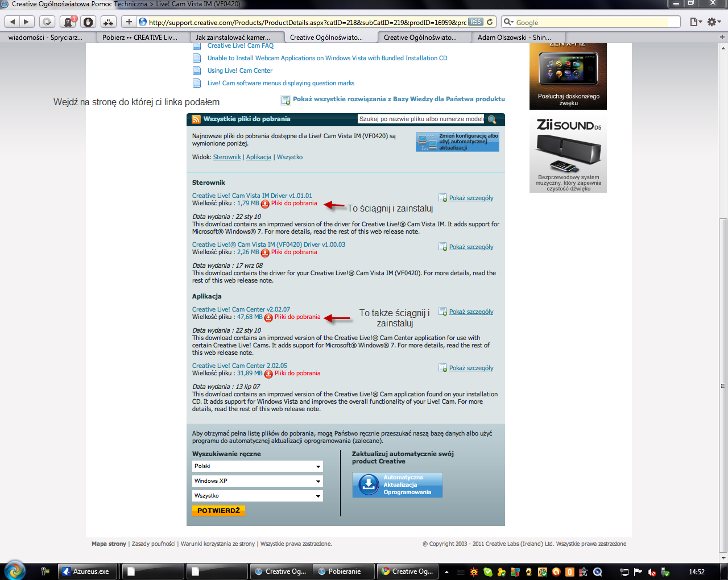Open the Wszystko file type dropdown
728x580 pixels.
coord(258,496)
